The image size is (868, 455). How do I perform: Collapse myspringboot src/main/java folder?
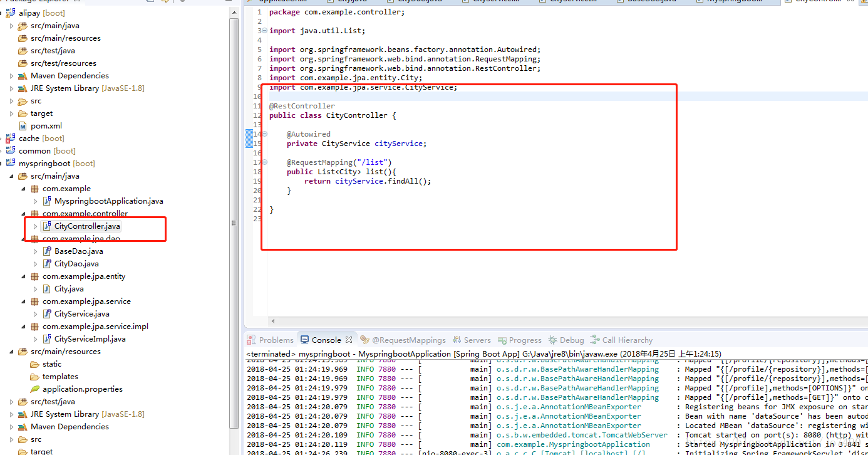11,176
